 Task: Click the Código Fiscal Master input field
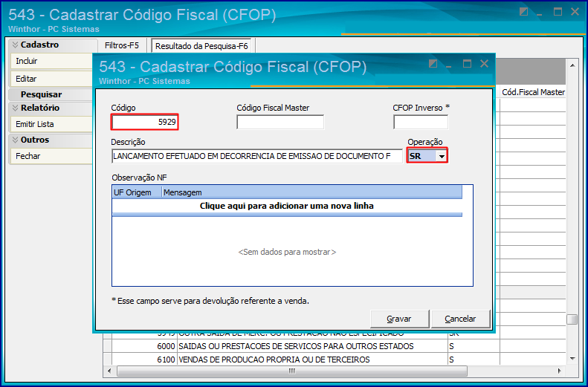click(x=280, y=122)
